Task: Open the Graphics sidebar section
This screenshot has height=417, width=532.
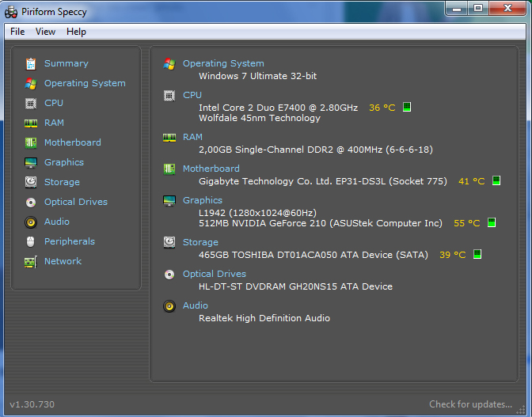Action: point(64,162)
